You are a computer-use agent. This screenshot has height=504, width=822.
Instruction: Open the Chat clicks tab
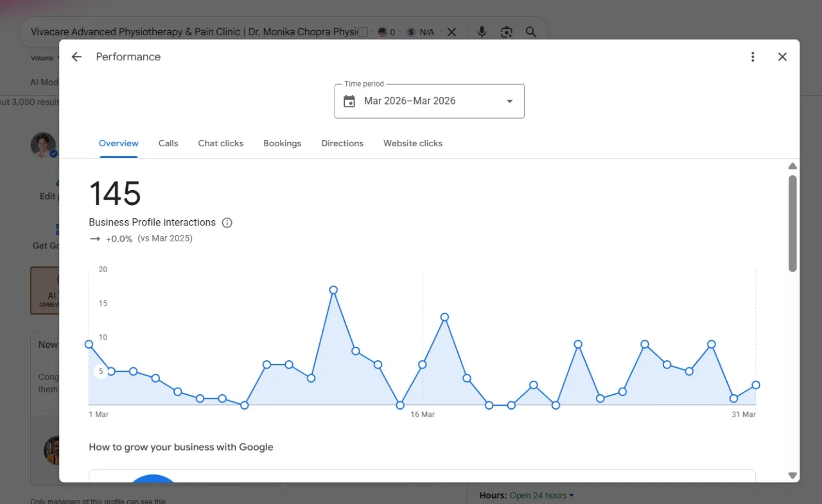tap(221, 143)
